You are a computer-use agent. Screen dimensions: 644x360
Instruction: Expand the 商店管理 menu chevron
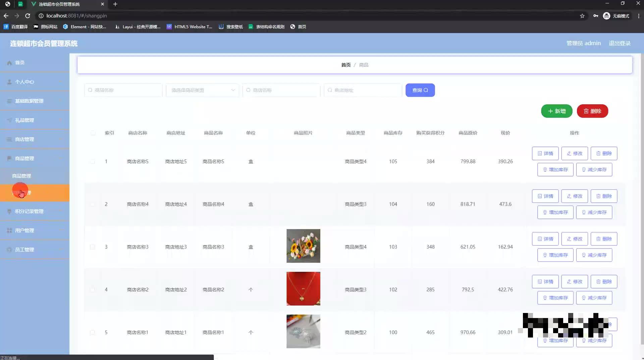coord(61,139)
